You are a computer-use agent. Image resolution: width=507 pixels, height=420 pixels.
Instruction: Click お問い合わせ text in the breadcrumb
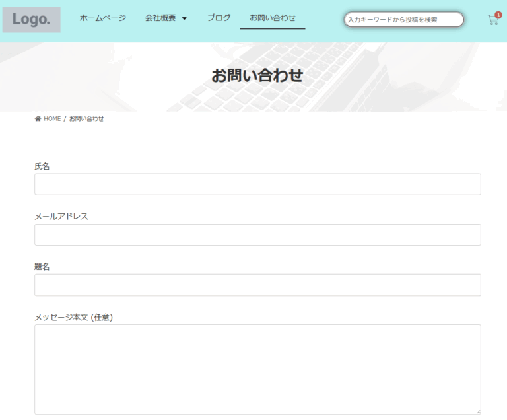click(x=86, y=119)
